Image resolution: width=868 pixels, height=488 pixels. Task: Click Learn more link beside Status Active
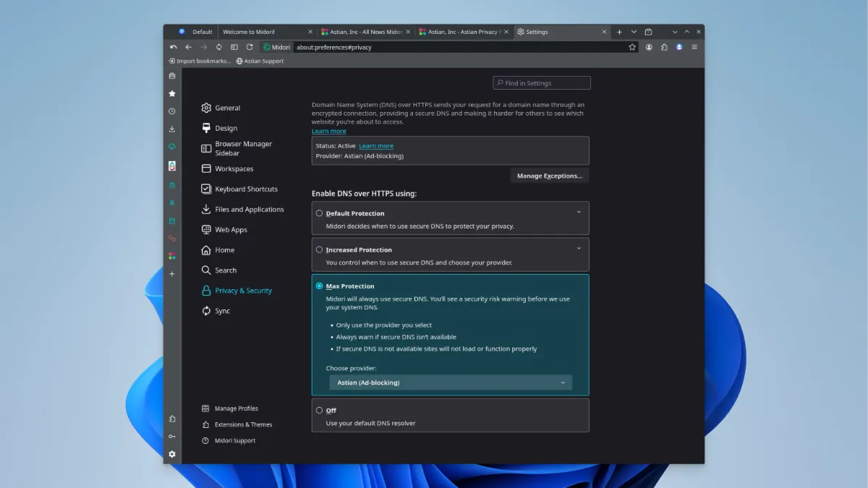pyautogui.click(x=376, y=146)
